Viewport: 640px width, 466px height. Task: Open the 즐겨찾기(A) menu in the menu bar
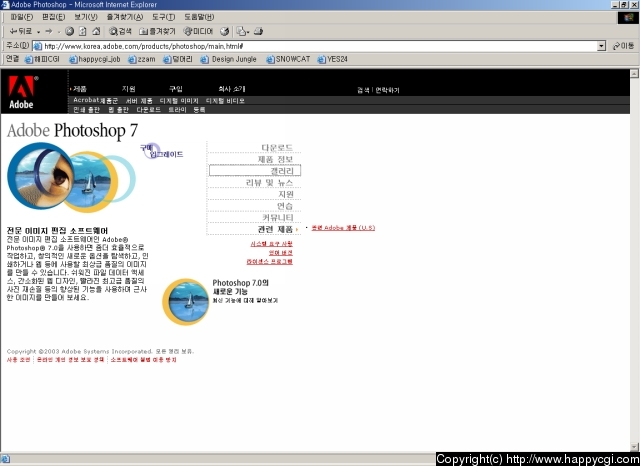(124, 17)
